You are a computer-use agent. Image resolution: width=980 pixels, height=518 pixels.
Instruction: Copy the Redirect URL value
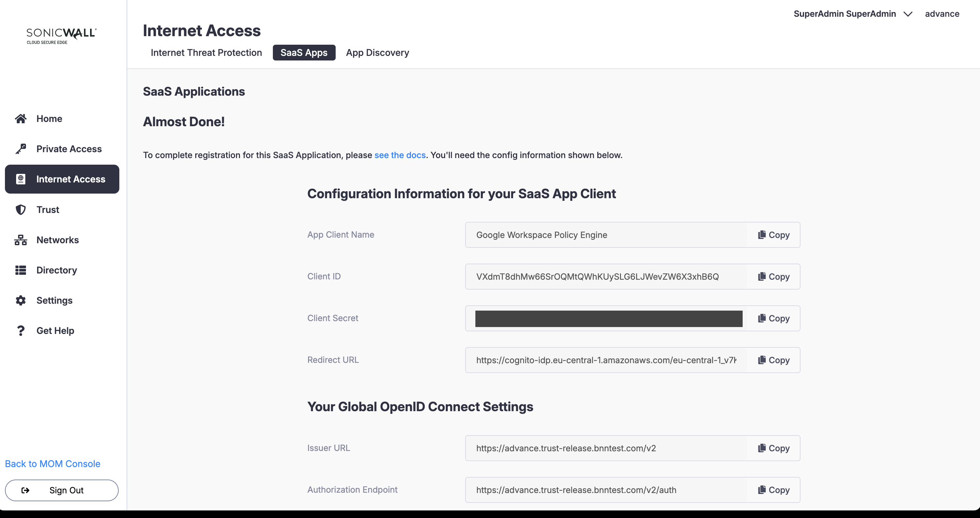pos(774,360)
